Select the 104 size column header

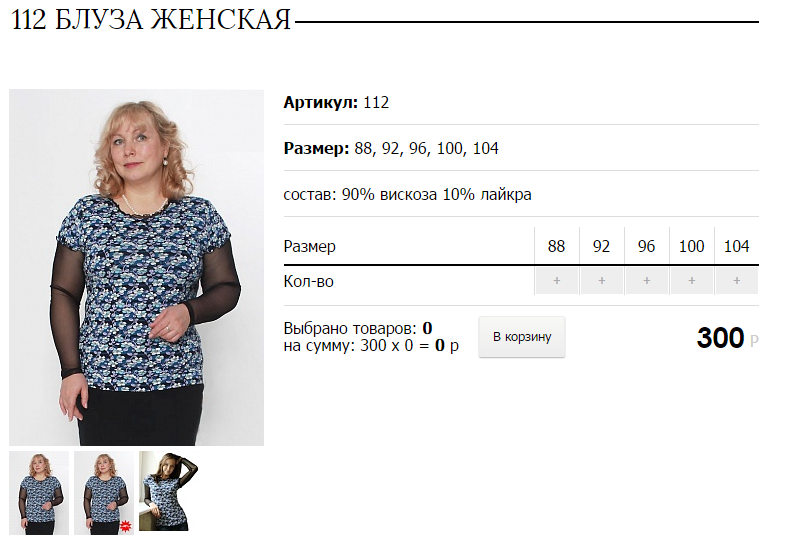pyautogui.click(x=736, y=246)
